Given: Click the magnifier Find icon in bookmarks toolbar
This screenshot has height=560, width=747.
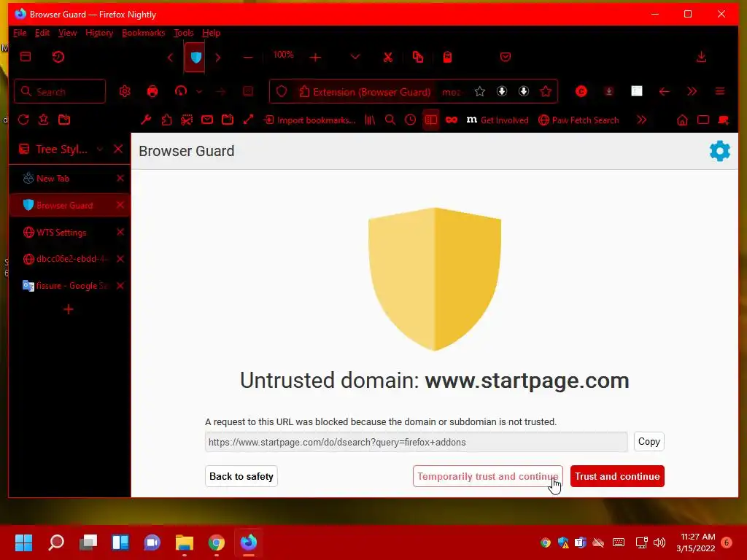Looking at the screenshot, I should pyautogui.click(x=390, y=120).
